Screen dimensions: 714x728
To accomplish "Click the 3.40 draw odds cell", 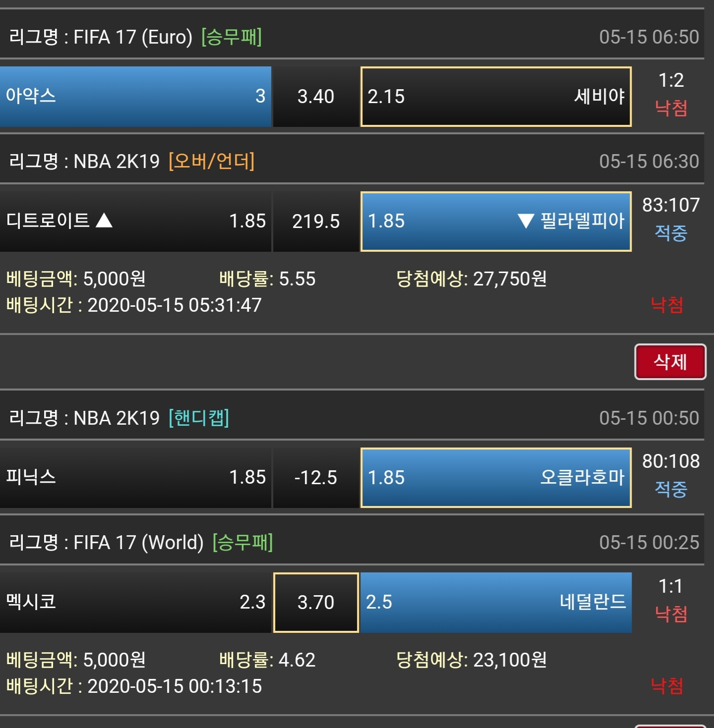I will click(x=316, y=96).
